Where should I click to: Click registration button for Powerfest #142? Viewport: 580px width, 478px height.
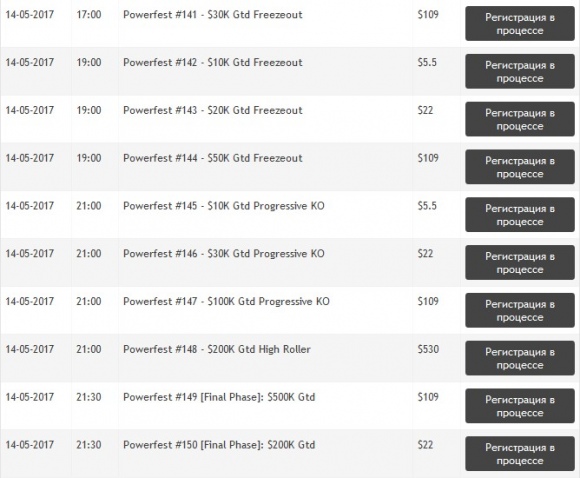coord(520,71)
